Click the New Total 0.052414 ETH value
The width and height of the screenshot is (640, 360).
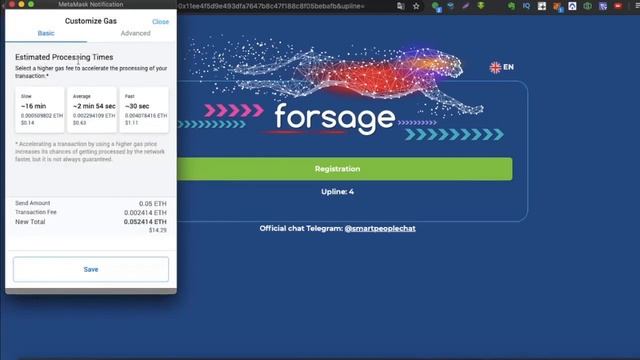coord(145,222)
